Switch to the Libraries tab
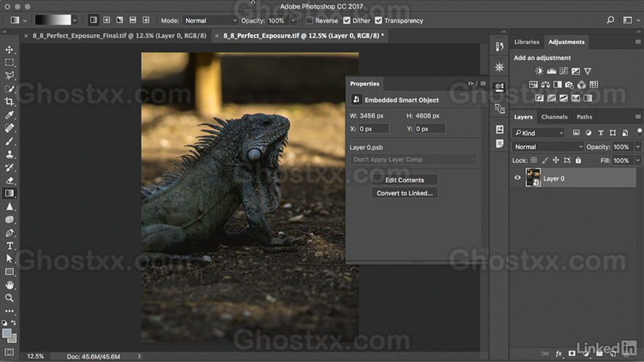Viewport: 644px width, 362px height. (x=526, y=42)
